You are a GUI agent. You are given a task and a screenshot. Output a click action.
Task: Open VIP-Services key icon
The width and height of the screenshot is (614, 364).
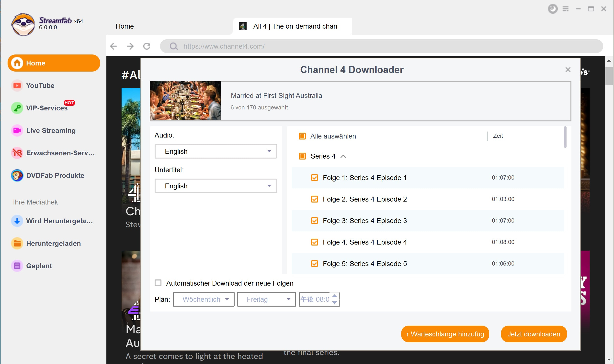[17, 108]
